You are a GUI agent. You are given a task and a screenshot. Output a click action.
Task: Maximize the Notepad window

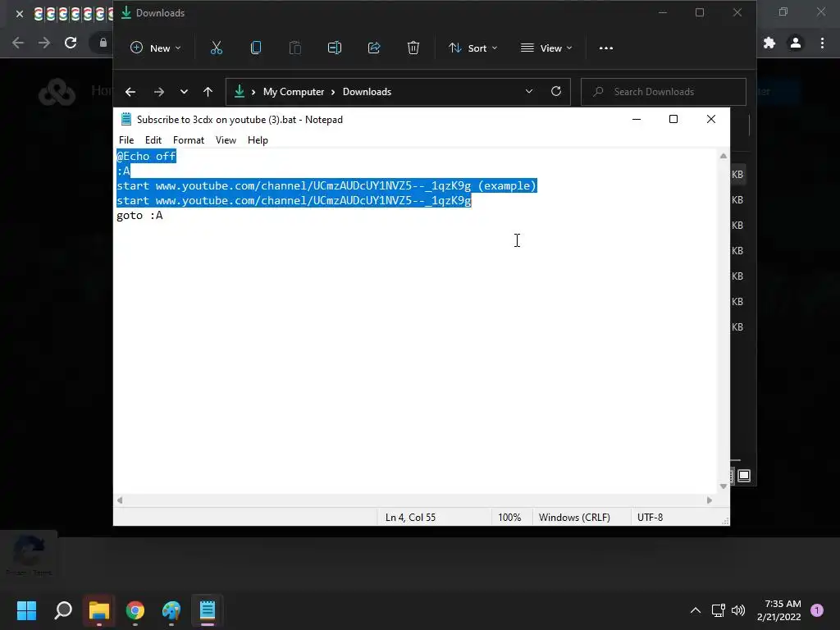673,120
